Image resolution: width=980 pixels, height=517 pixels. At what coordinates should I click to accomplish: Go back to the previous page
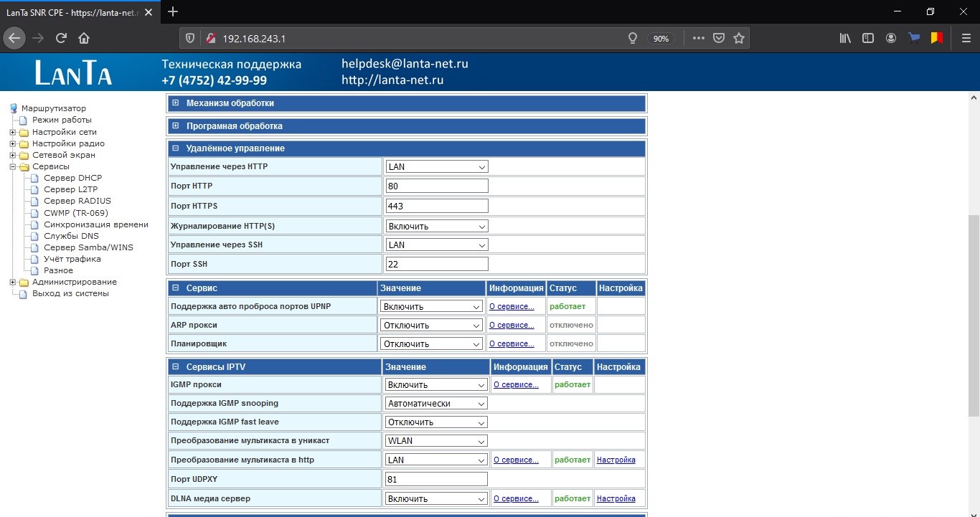15,38
